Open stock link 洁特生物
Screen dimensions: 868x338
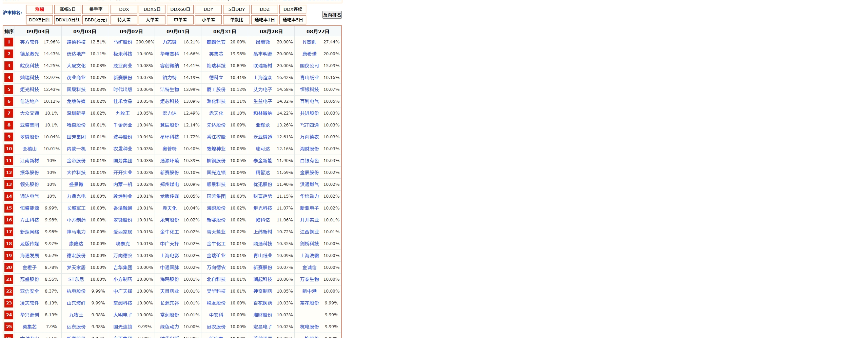tap(170, 90)
